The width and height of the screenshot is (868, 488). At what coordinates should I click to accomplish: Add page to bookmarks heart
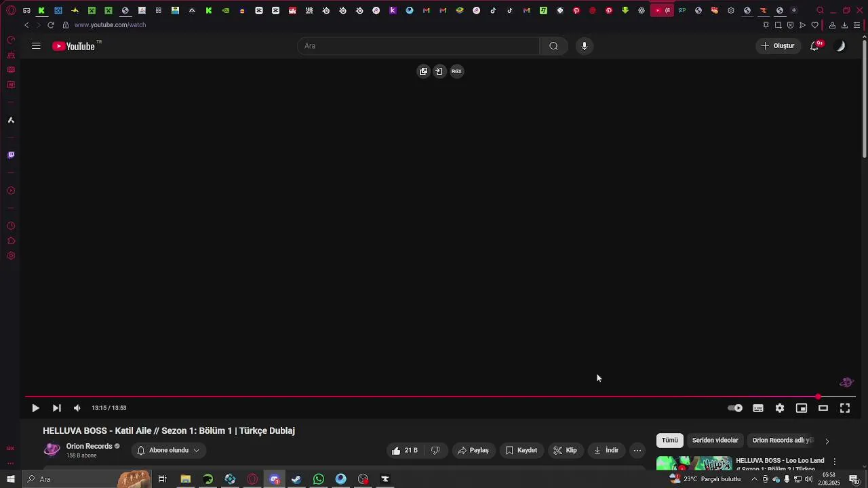pyautogui.click(x=815, y=25)
